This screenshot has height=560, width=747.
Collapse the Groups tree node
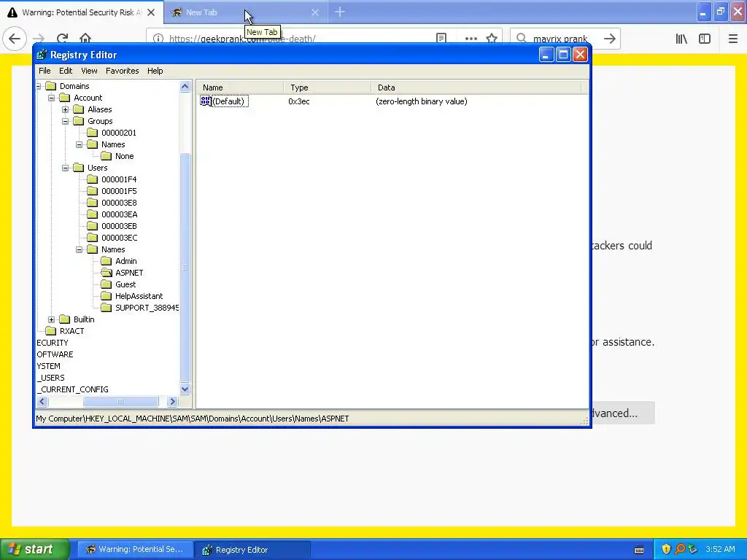click(x=65, y=121)
